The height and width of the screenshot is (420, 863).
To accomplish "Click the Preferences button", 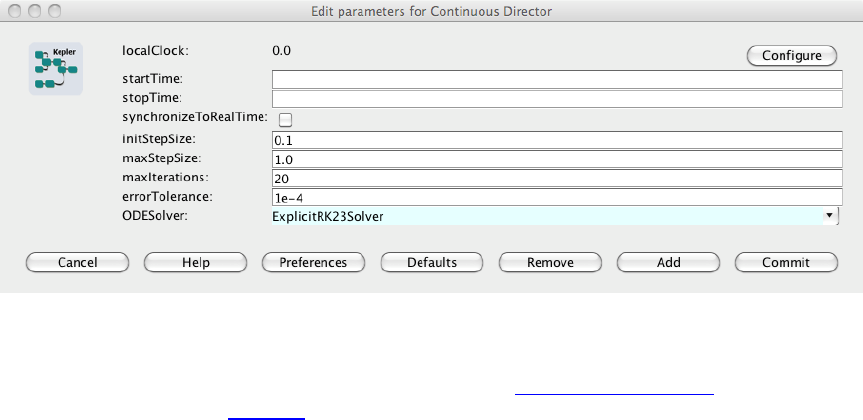I will (313, 262).
